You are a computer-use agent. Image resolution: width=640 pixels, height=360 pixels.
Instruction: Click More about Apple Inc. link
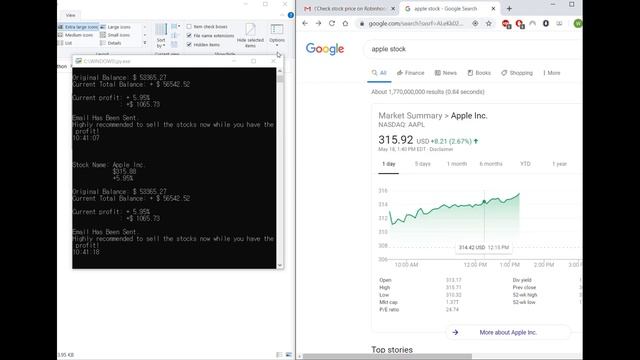click(508, 332)
